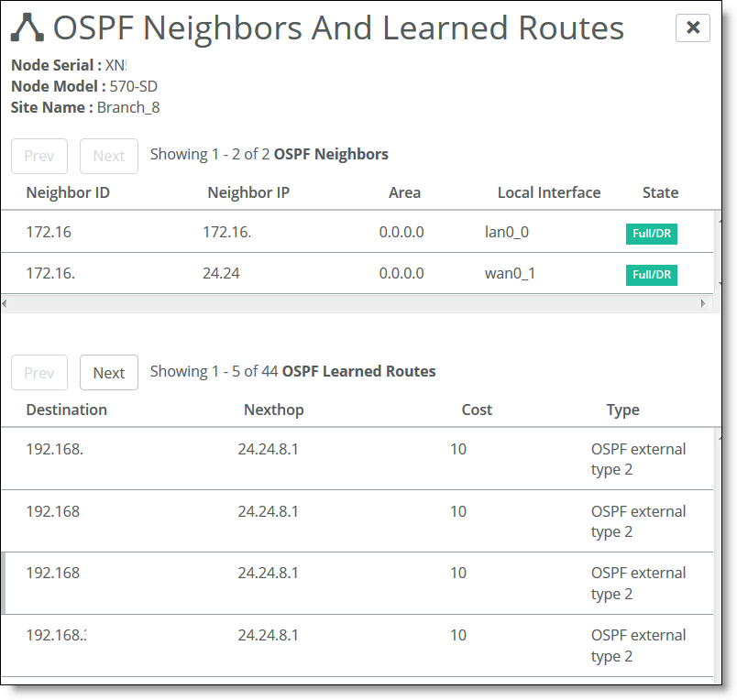
Task: Click destination 192.168. in first route row
Action: pos(54,449)
